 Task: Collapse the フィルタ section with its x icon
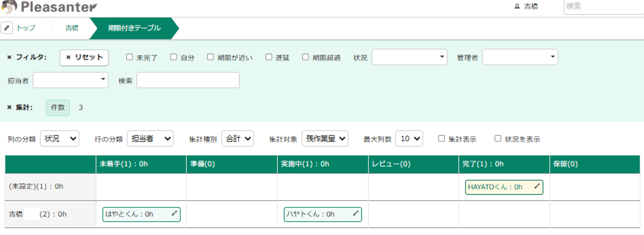click(x=9, y=57)
